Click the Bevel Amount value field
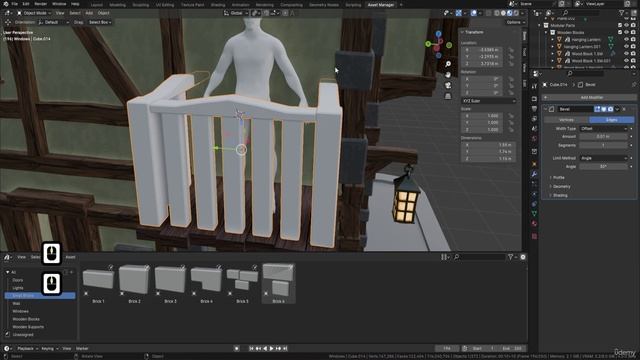This screenshot has height=360, width=640. coord(603,137)
